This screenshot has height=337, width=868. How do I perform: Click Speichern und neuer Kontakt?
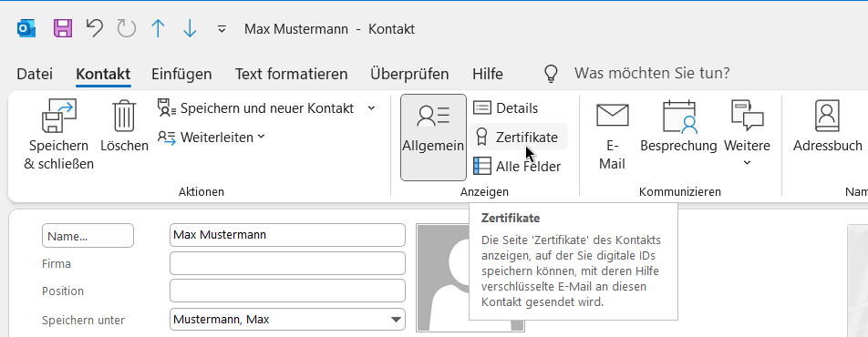(x=255, y=107)
